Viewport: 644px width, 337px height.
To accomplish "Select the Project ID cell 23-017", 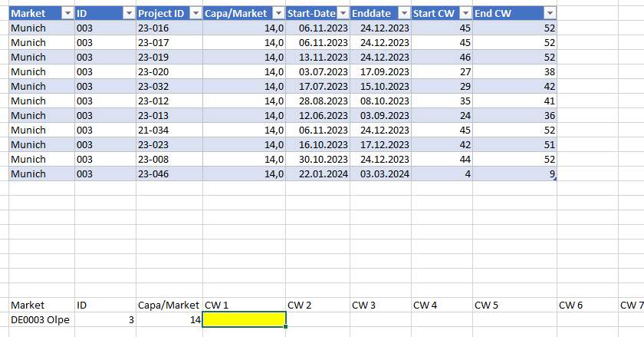I will pyautogui.click(x=169, y=42).
